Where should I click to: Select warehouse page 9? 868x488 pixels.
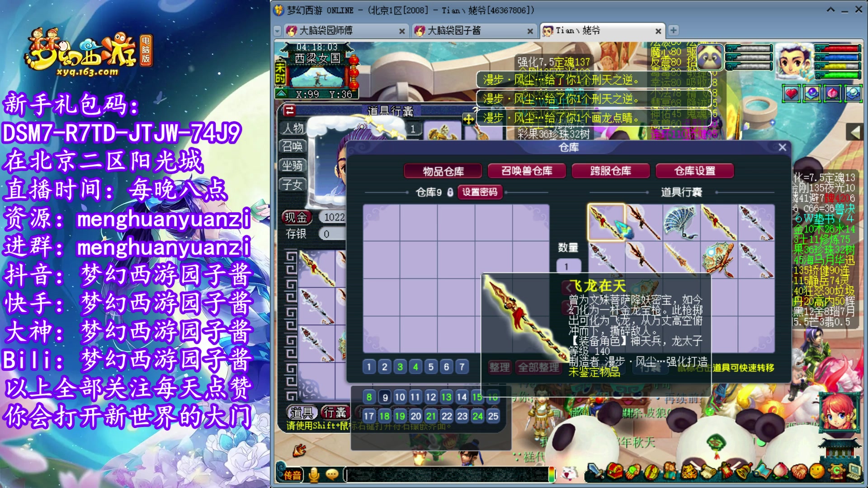(x=385, y=397)
